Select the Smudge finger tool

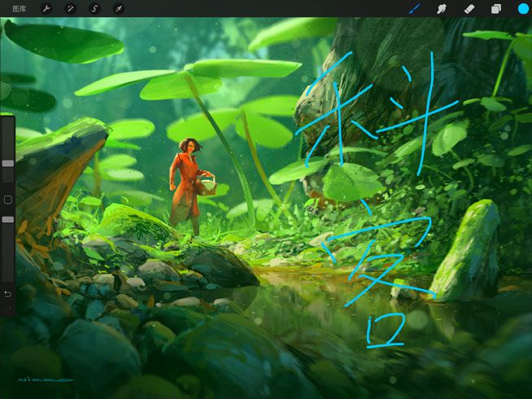[x=442, y=9]
